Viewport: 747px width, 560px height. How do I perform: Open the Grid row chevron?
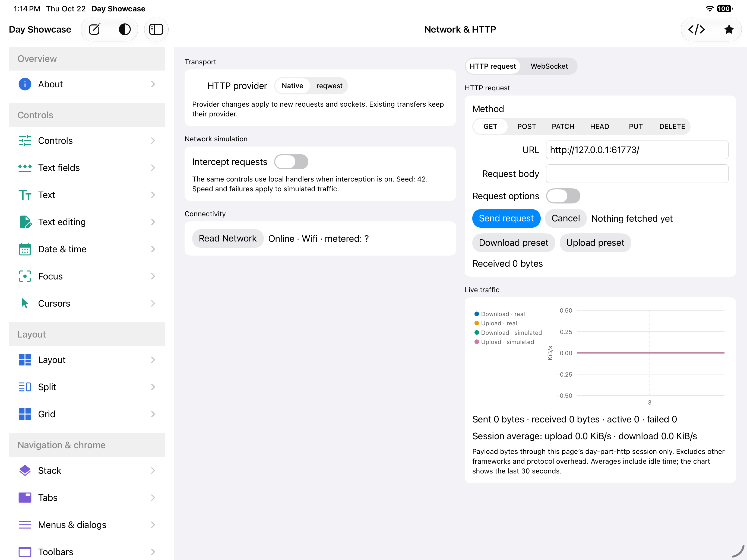[x=153, y=414]
